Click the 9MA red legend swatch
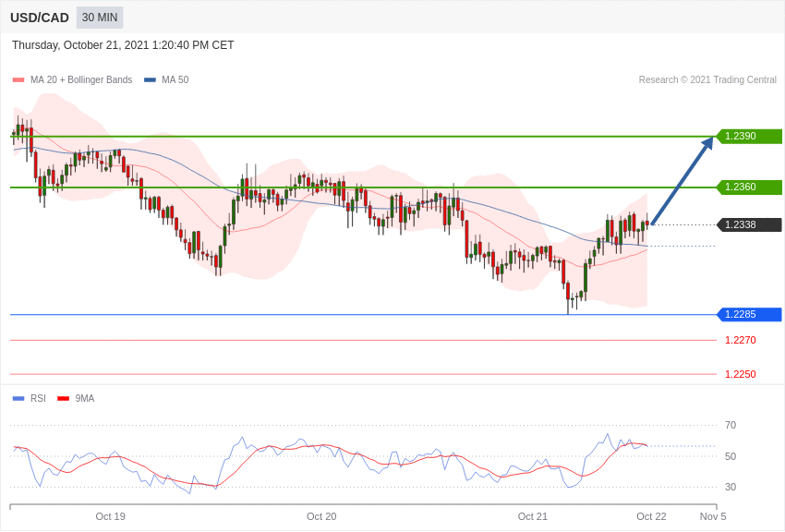Image resolution: width=785 pixels, height=532 pixels. pos(63,399)
